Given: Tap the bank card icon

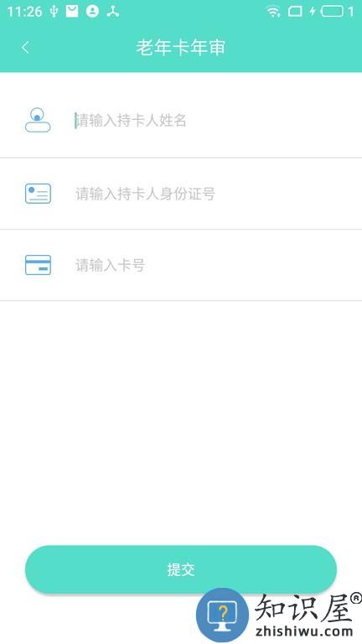Looking at the screenshot, I should 39,265.
